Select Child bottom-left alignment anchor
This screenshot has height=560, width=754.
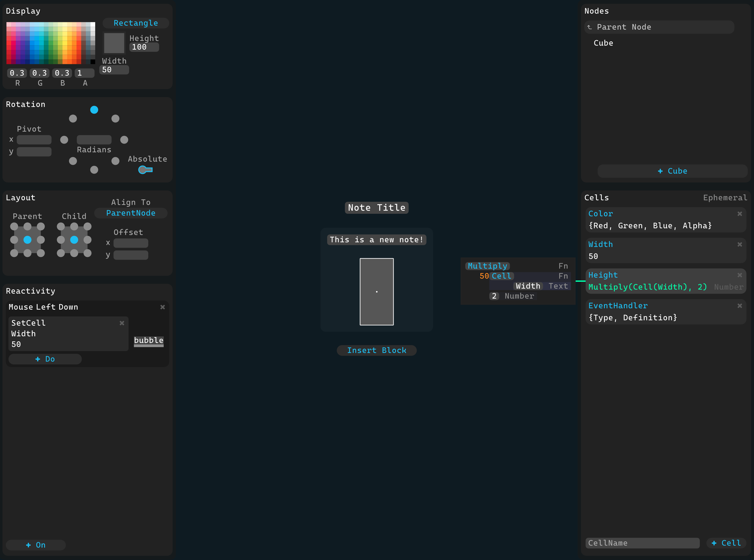coord(61,253)
